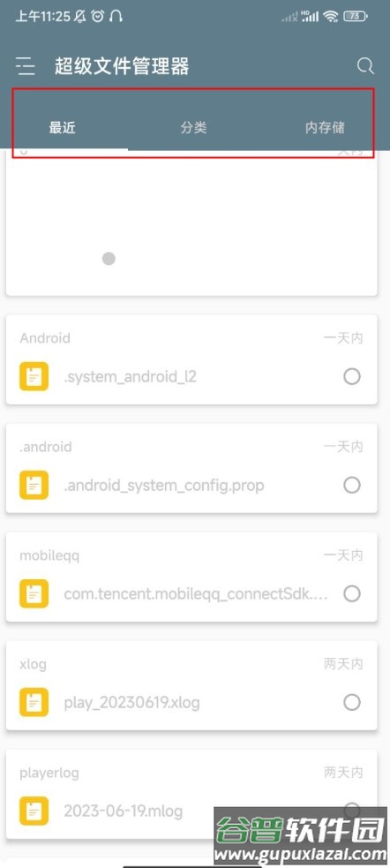This screenshot has width=390, height=868.
Task: Select the .android_system_config.prop radio circle
Action: pyautogui.click(x=352, y=485)
